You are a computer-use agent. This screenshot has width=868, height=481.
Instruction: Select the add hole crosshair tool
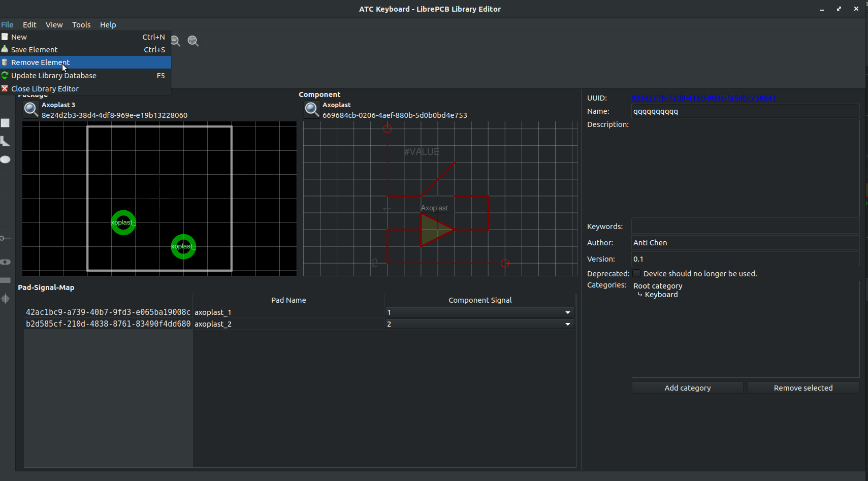pyautogui.click(x=6, y=299)
